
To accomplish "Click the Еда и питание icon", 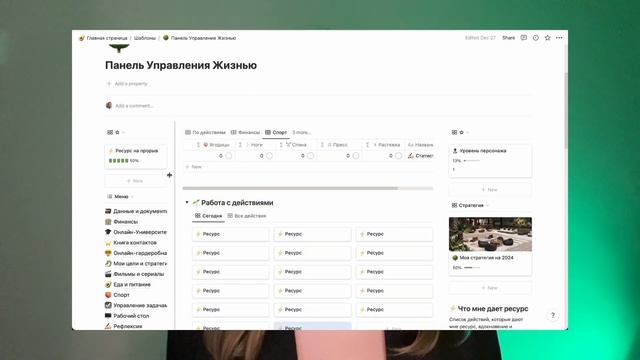I will click(108, 284).
